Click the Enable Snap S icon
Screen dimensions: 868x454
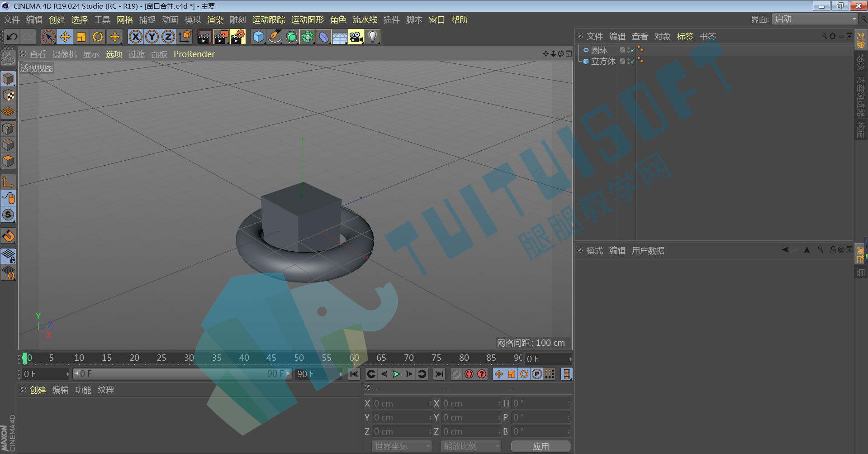click(x=8, y=215)
